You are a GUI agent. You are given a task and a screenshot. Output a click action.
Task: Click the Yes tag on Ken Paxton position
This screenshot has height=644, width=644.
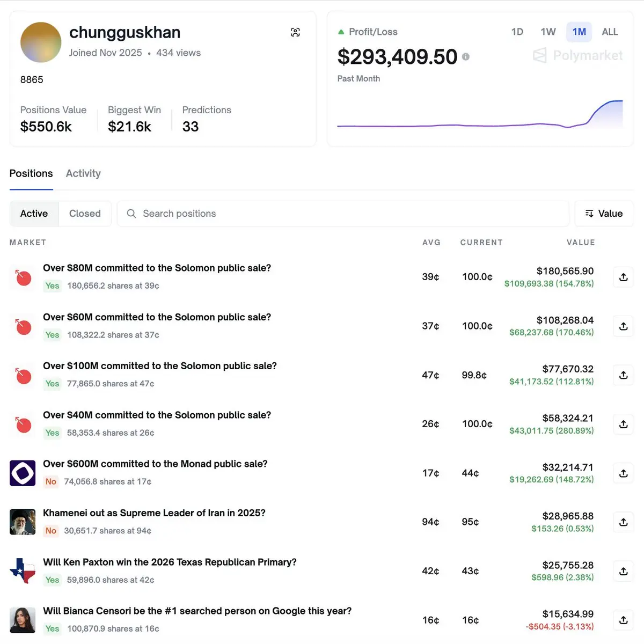point(52,580)
